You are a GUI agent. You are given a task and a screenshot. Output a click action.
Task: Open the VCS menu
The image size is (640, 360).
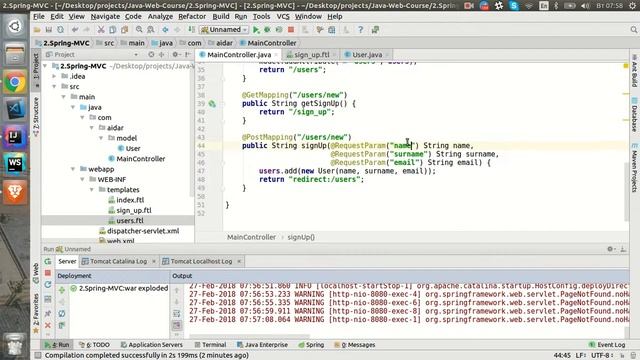283,16
